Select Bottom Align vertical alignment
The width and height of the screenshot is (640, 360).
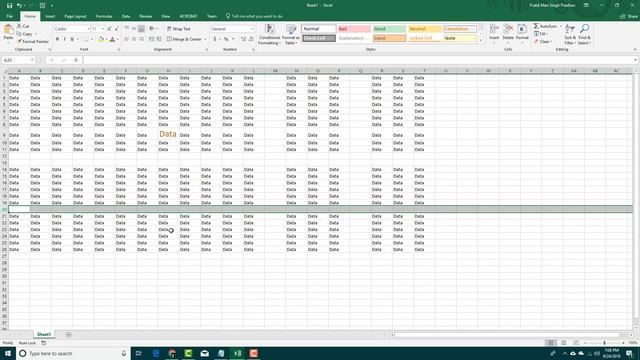[x=141, y=29]
